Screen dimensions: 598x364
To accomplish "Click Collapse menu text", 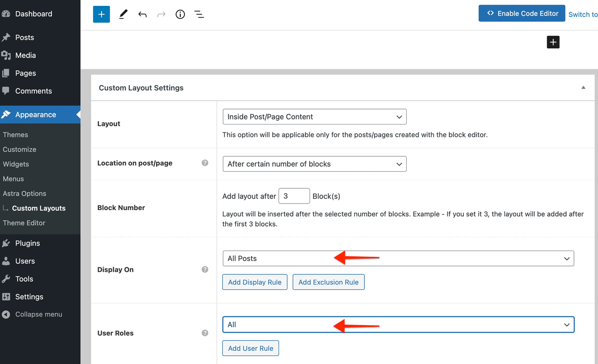I will point(39,314).
